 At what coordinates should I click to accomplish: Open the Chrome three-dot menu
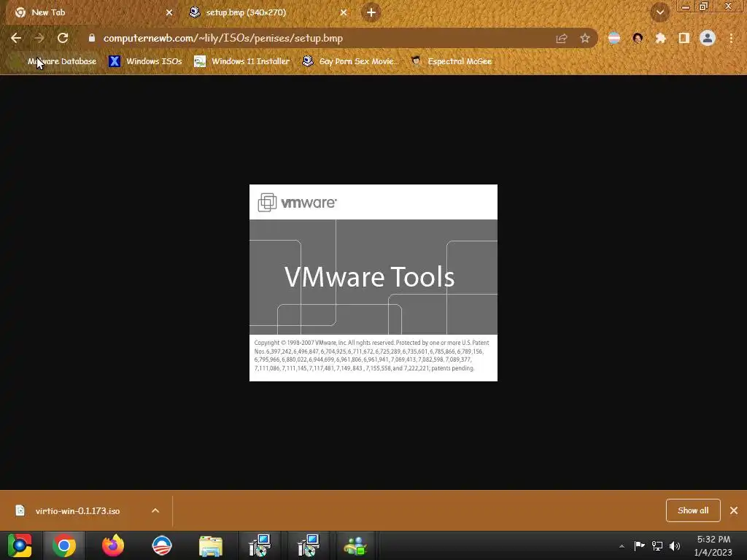pyautogui.click(x=731, y=38)
